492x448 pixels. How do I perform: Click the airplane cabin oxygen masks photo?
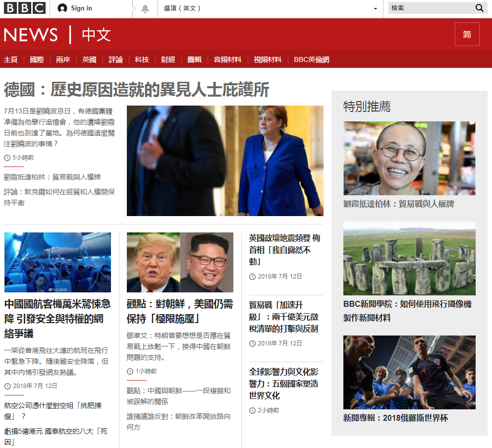[x=57, y=262]
